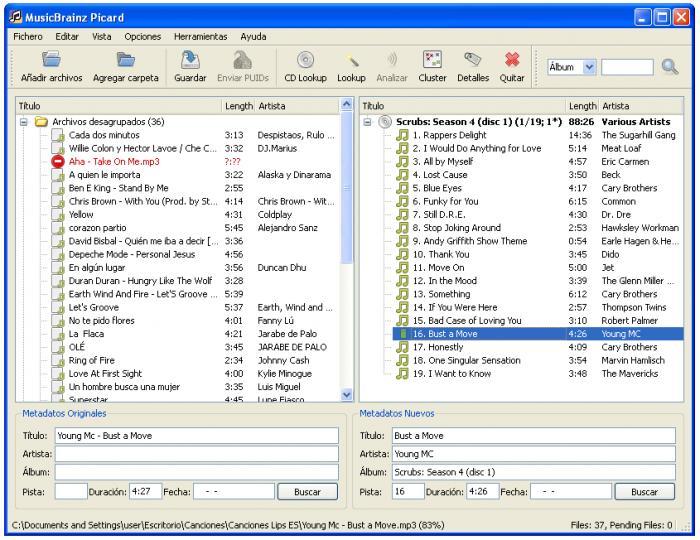Viewport: 700px width, 540px height.
Task: Collapse the Archivos desagrupados tree node
Action: coord(24,121)
